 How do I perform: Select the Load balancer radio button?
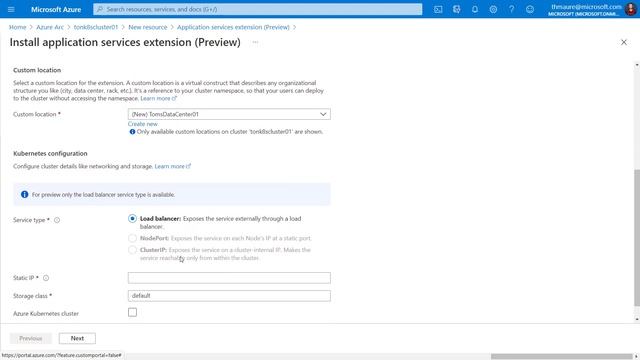(132, 219)
